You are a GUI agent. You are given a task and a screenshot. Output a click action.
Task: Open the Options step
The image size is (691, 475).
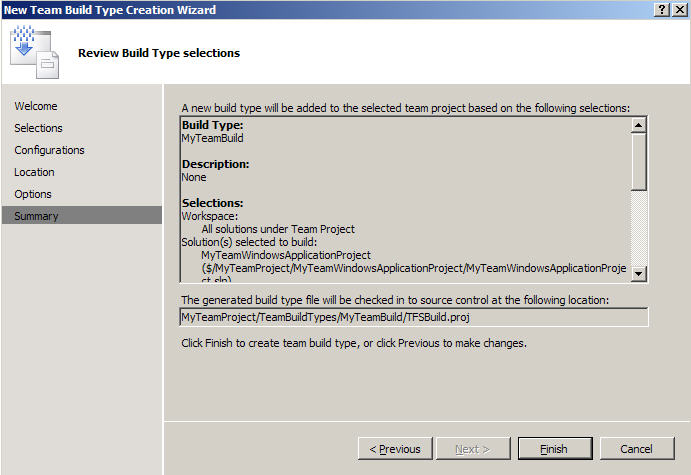click(33, 194)
